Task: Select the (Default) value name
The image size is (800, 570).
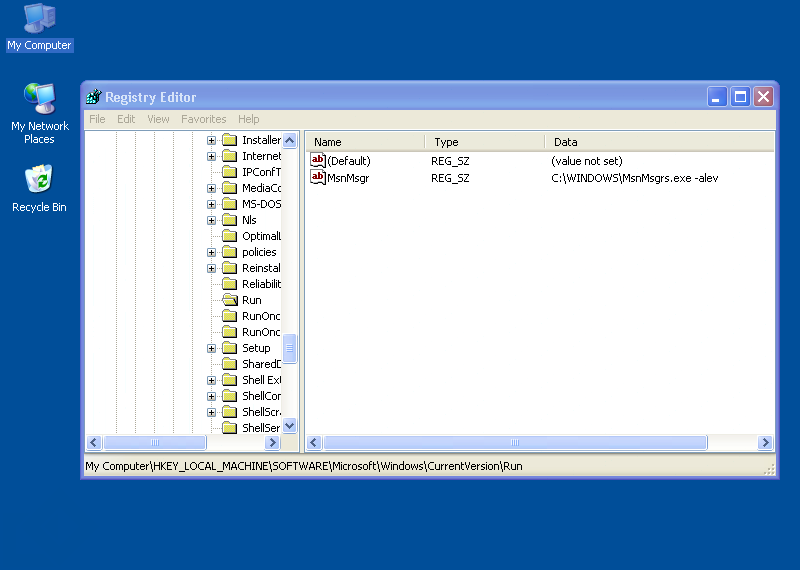Action: point(349,161)
